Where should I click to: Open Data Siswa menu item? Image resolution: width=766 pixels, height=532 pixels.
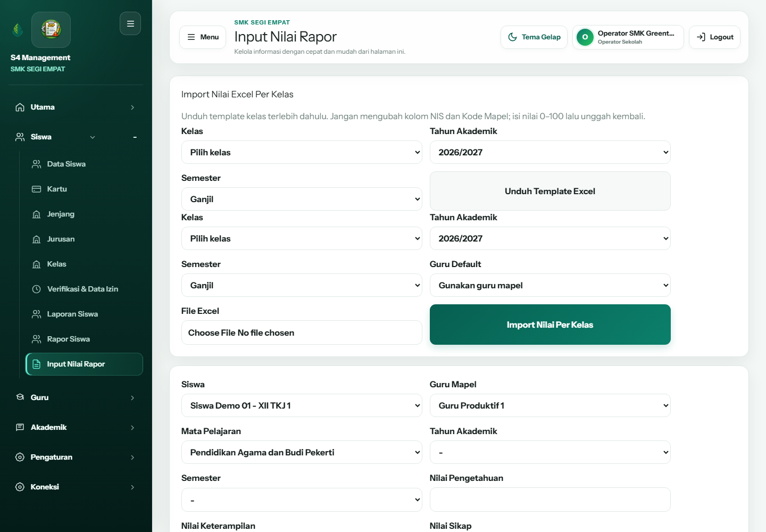(84, 164)
